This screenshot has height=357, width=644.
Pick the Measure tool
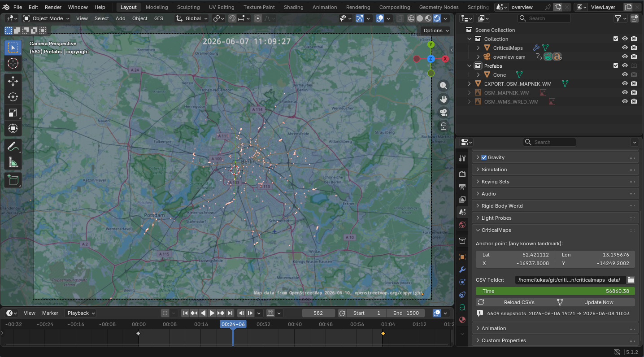13,162
